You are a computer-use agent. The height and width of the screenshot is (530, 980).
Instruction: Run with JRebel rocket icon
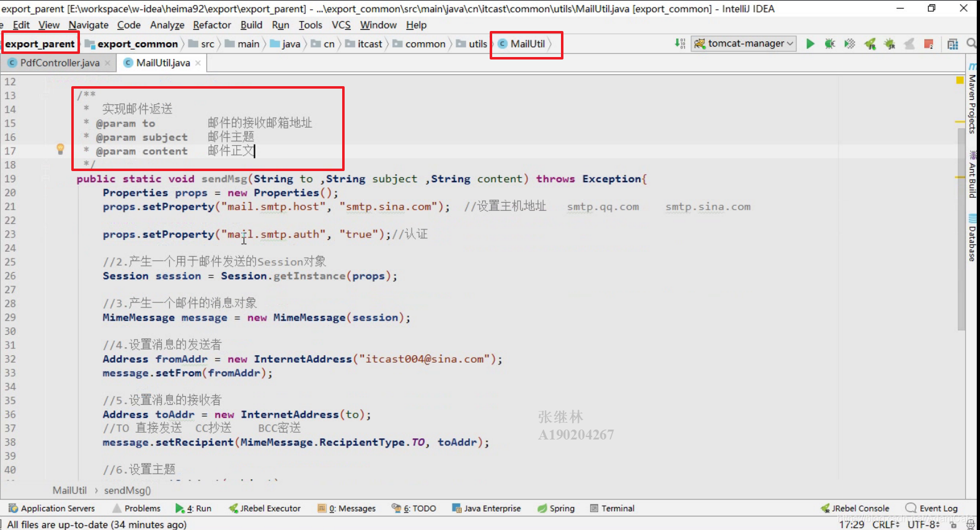[x=870, y=43]
